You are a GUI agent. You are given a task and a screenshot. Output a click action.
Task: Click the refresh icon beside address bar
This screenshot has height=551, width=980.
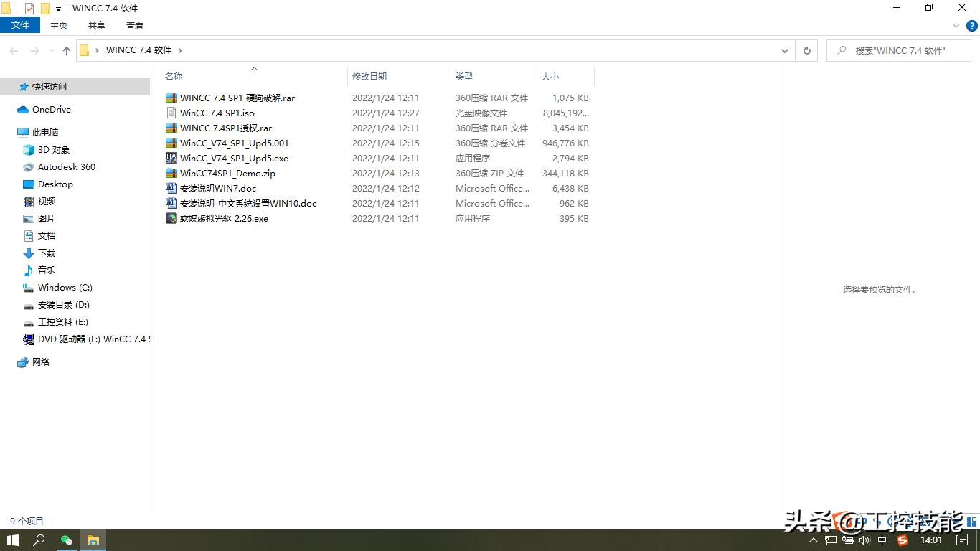[806, 50]
